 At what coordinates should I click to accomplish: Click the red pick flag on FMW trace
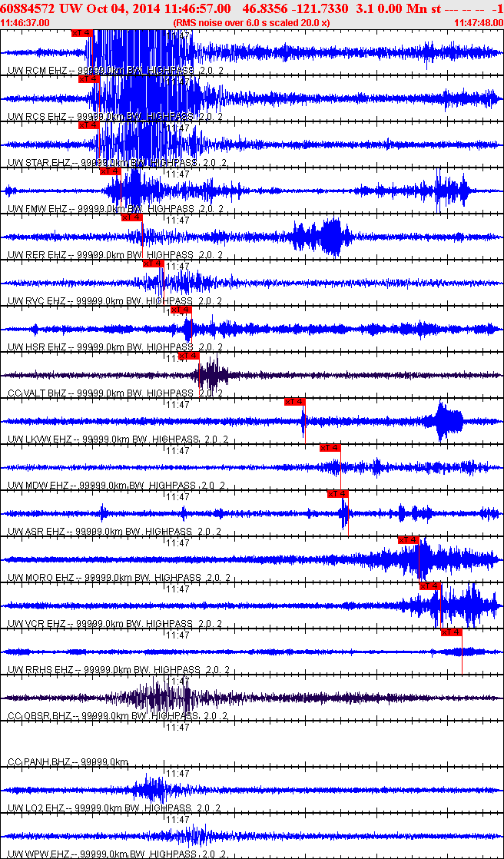click(111, 171)
